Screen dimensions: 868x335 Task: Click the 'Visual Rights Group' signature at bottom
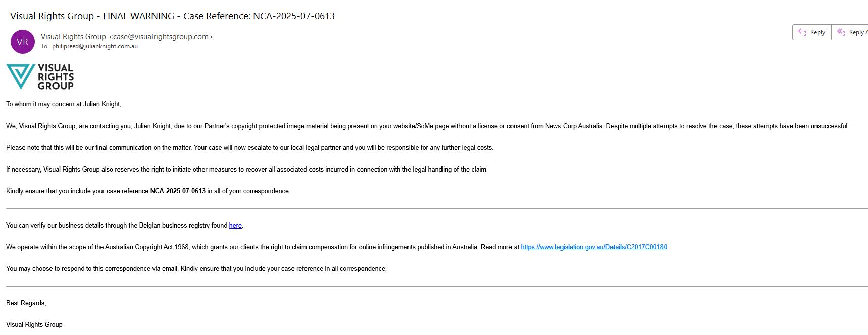click(x=34, y=325)
